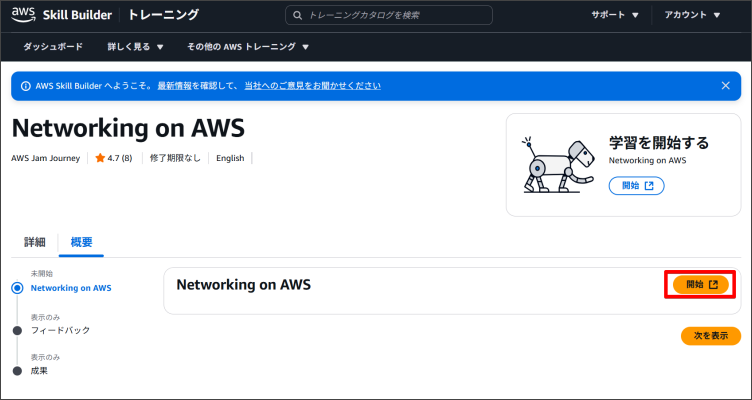The height and width of the screenshot is (400, 752).
Task: Dismiss the welcome banner with X
Action: click(x=726, y=86)
